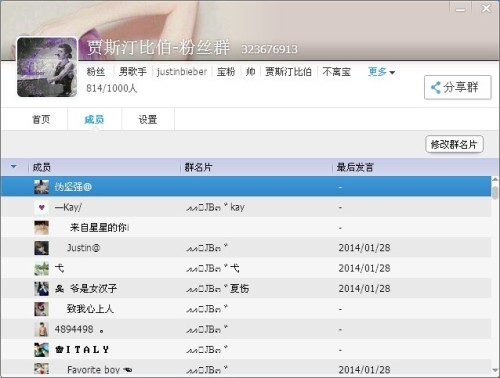Click avatar of 爷是女汉子
Viewport: 500px width, 378px height.
(x=41, y=289)
